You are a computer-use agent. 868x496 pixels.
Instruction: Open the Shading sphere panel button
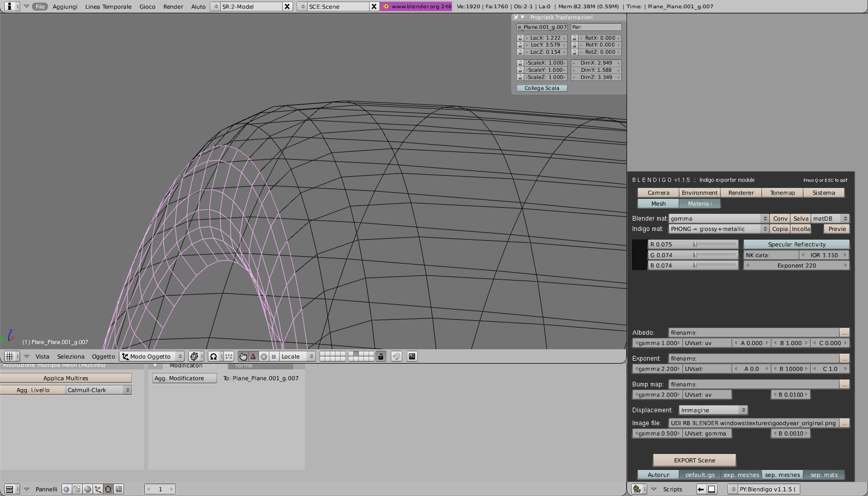point(87,489)
